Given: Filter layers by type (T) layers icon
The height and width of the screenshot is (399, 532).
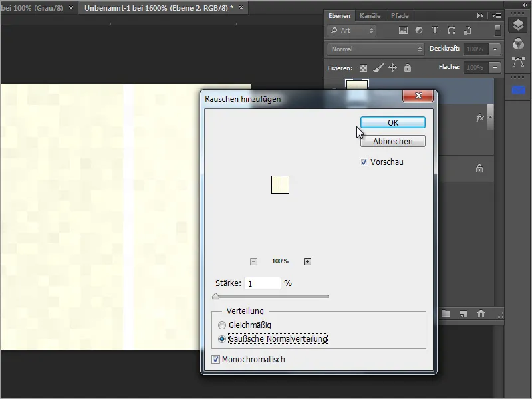Looking at the screenshot, I should [x=435, y=30].
